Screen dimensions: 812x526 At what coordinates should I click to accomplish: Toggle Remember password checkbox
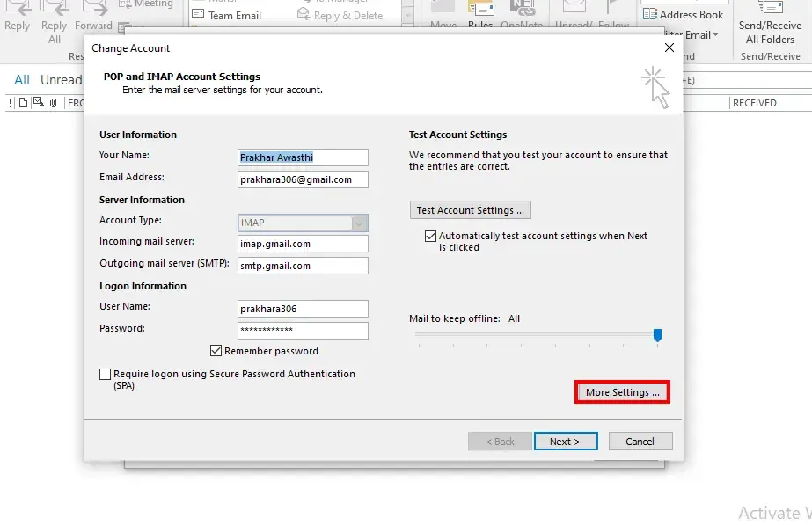point(216,350)
